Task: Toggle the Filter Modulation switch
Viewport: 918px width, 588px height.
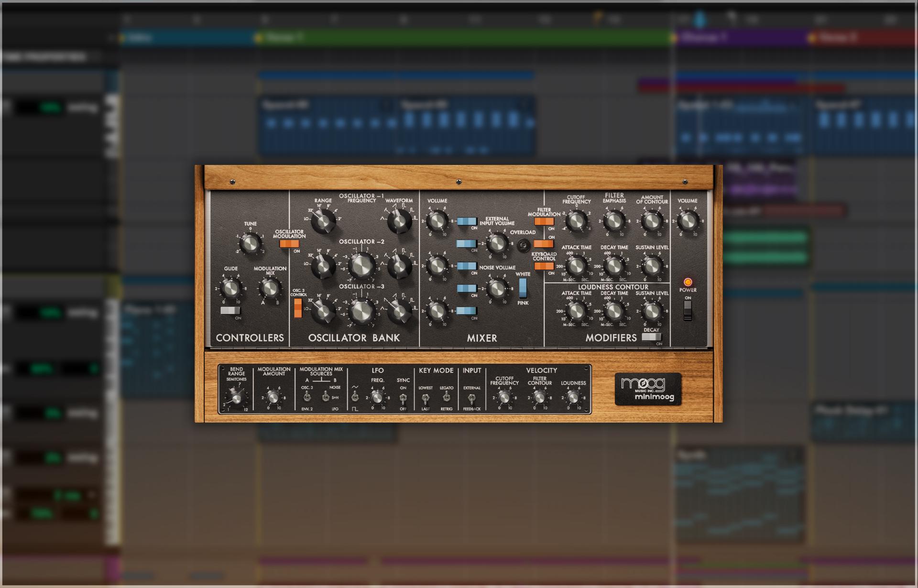Action: (x=544, y=221)
